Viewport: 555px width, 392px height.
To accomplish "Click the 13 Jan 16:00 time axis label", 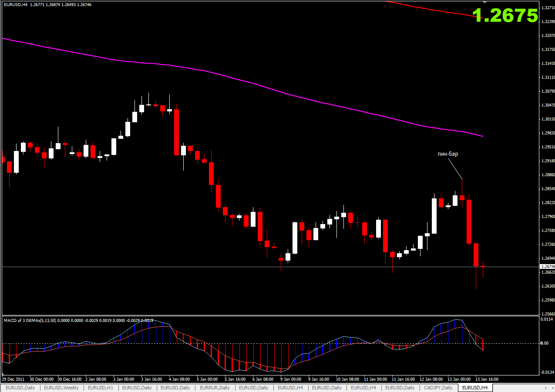I will (486, 379).
